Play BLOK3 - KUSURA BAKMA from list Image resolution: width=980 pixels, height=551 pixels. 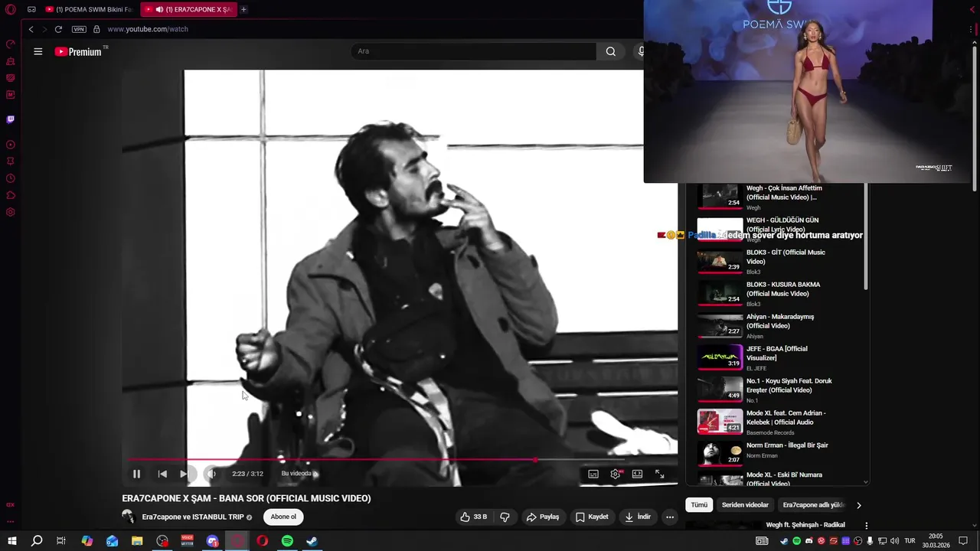pos(783,289)
